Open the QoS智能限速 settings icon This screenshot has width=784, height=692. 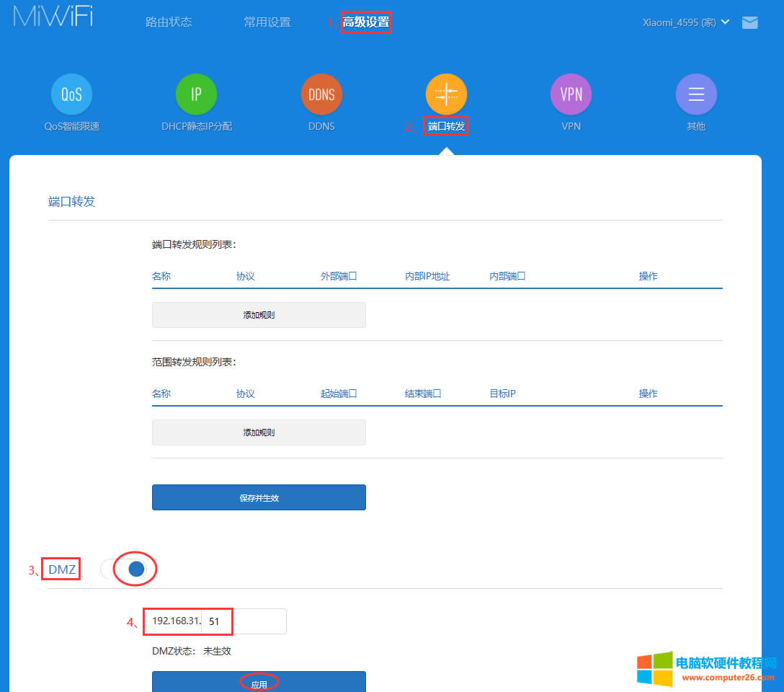click(x=71, y=94)
